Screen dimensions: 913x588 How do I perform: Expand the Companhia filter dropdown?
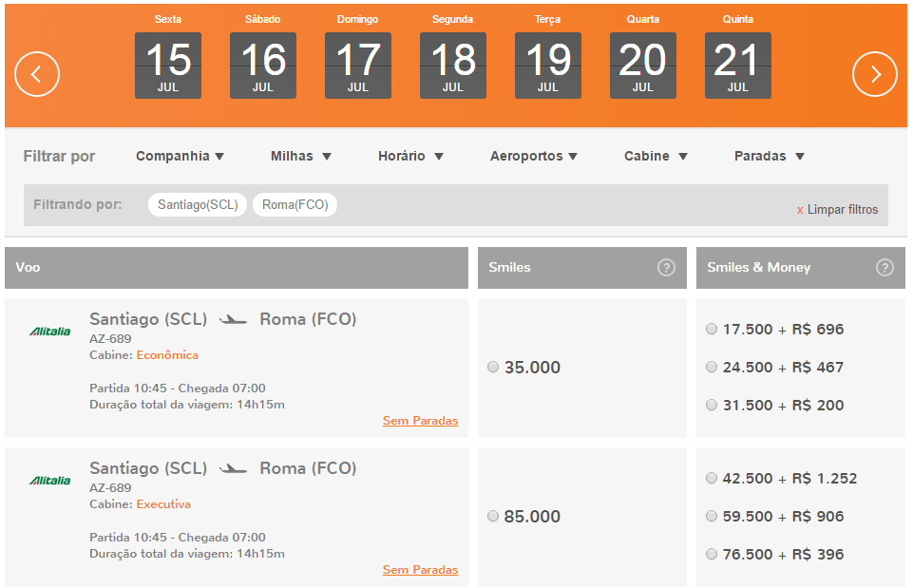(x=180, y=156)
